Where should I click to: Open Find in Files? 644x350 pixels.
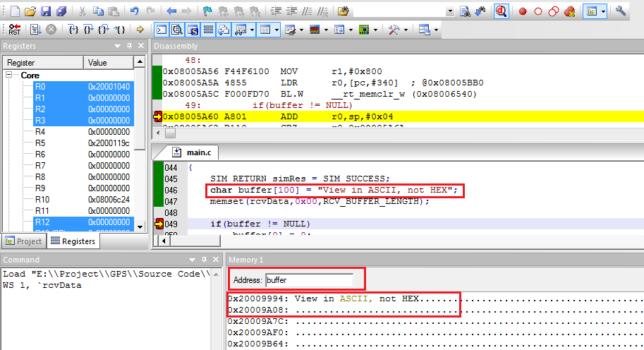[x=344, y=11]
